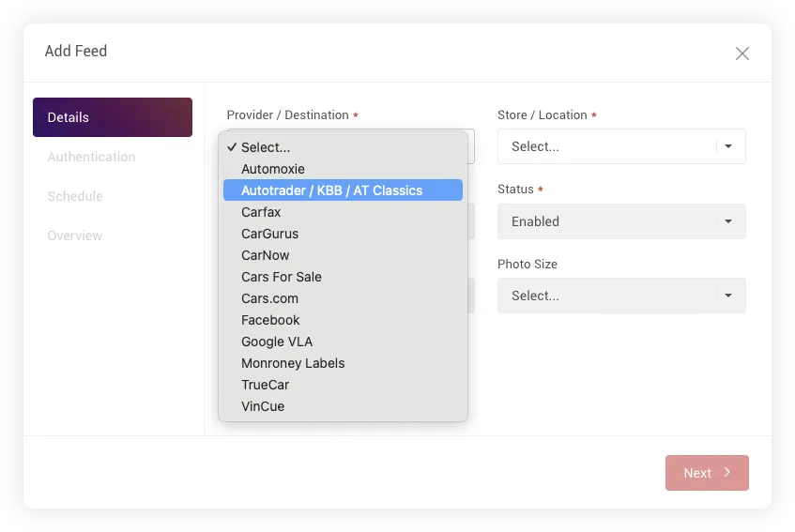This screenshot has height=532, width=795.
Task: Choose the 'Select...' placeholder option
Action: 343,147
